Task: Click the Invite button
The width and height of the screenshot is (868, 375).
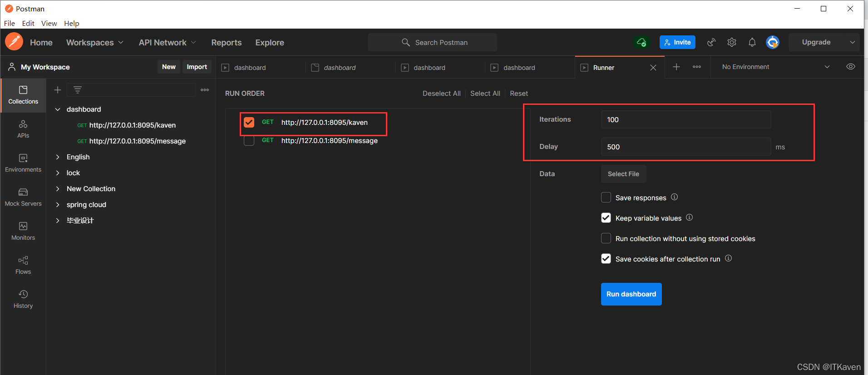Action: tap(677, 42)
